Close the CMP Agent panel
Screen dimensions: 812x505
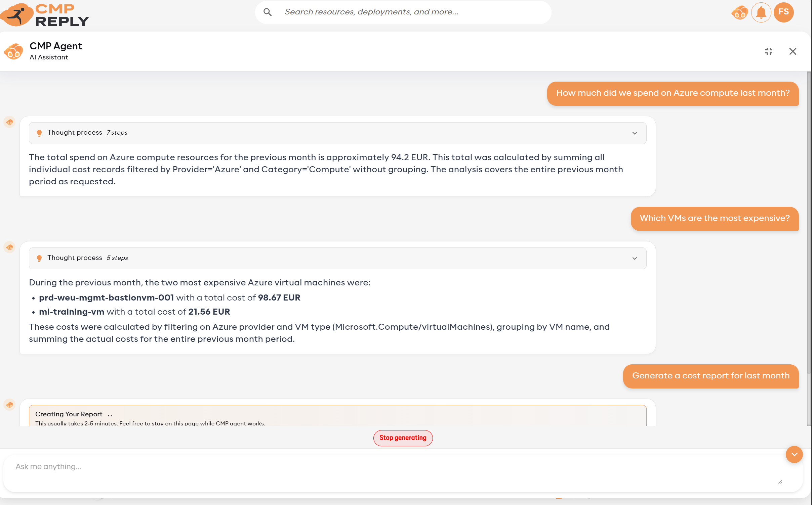click(x=793, y=51)
